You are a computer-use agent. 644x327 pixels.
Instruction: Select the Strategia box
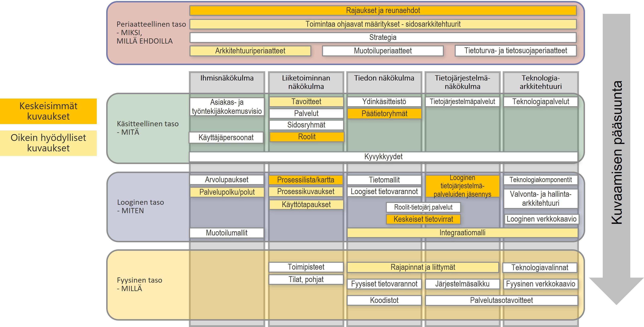[x=383, y=38]
